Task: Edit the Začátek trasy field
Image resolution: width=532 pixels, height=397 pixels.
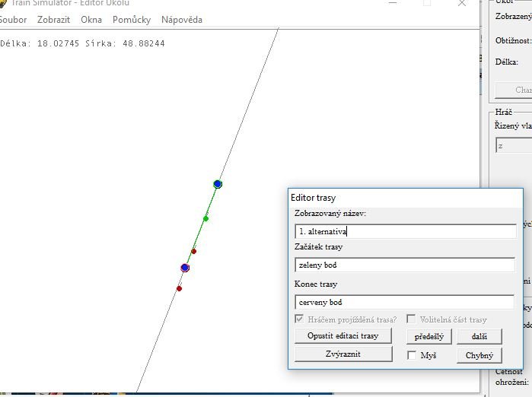Action: pyautogui.click(x=405, y=265)
